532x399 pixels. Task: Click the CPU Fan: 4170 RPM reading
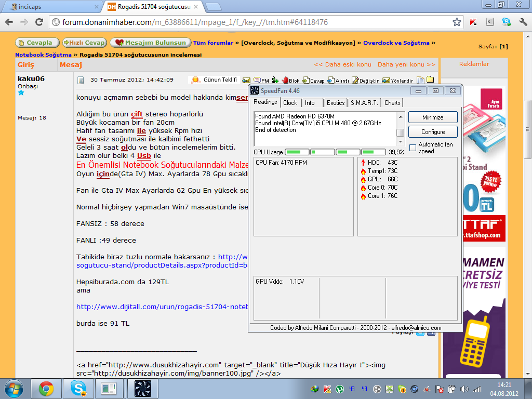point(281,163)
